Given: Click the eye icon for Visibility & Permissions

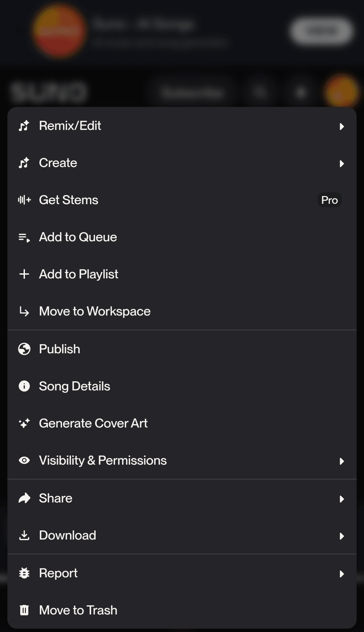Looking at the screenshot, I should pyautogui.click(x=24, y=460).
